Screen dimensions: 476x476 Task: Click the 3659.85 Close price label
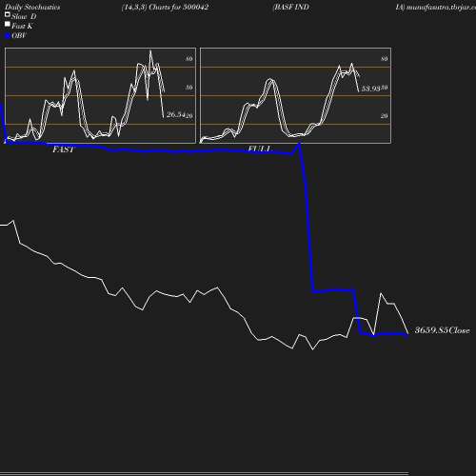pos(442,330)
